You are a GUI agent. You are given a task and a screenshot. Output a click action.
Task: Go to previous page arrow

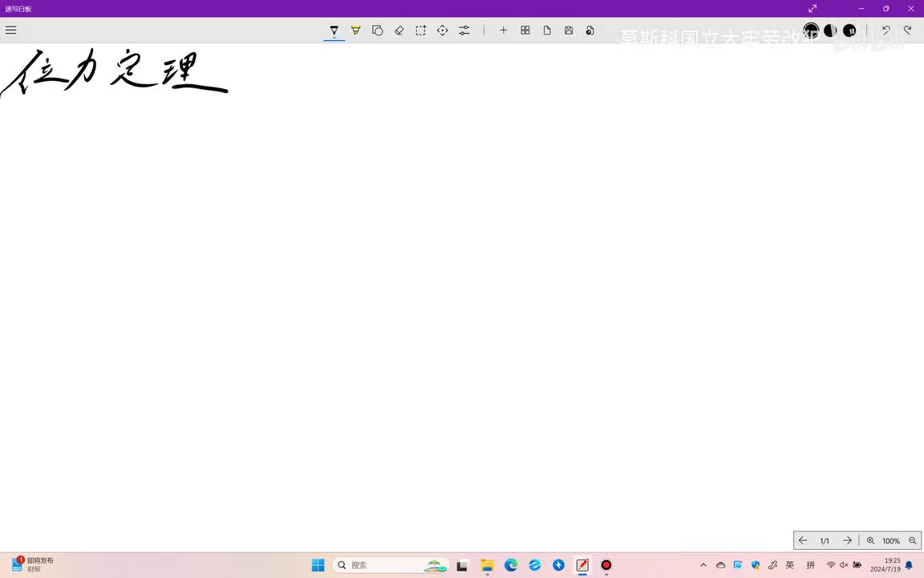pyautogui.click(x=803, y=540)
